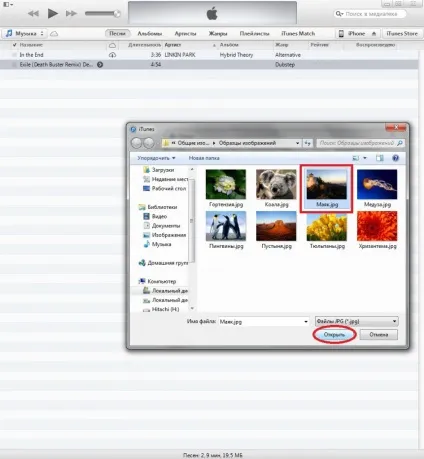424x459 pixels.
Task: Click Новая папка button
Action: click(204, 158)
